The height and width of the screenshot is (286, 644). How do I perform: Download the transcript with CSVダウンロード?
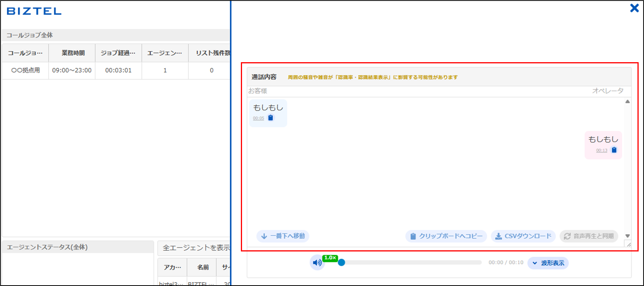[523, 236]
